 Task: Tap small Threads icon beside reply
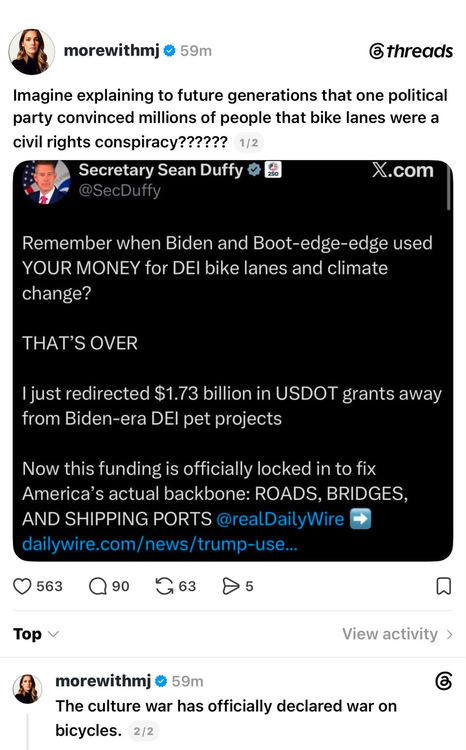[444, 681]
